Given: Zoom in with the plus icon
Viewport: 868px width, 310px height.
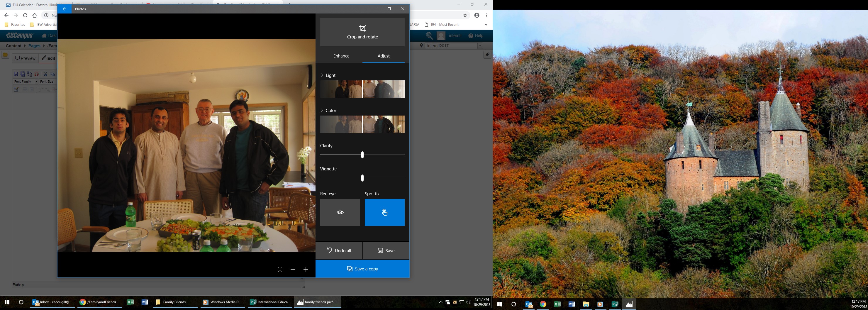Looking at the screenshot, I should (306, 270).
